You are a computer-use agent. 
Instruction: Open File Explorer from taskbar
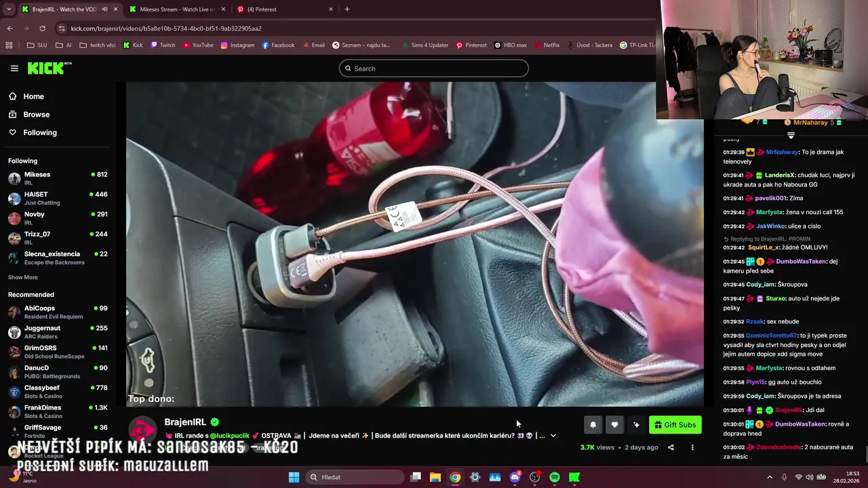[435, 477]
